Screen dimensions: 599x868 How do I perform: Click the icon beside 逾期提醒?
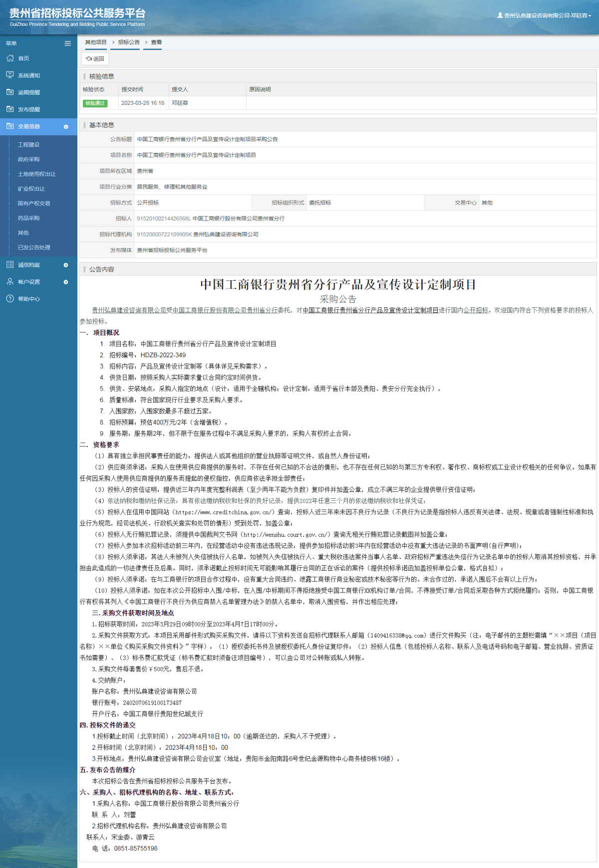point(10,92)
